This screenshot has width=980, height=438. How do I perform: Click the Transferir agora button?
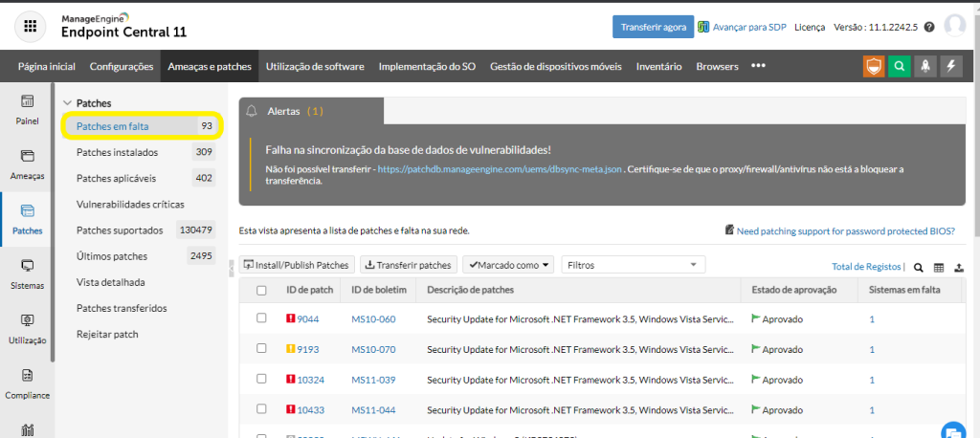[x=653, y=27]
